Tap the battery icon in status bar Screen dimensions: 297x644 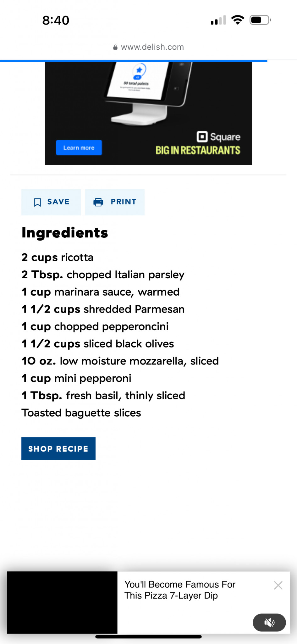point(260,20)
